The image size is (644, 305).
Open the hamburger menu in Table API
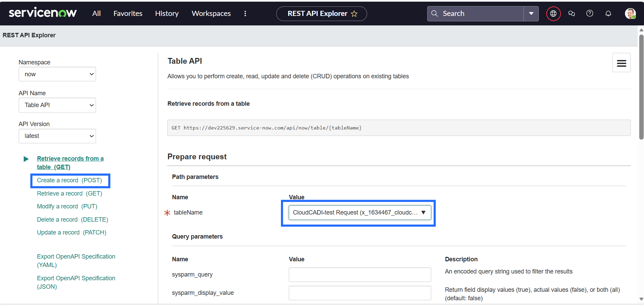621,63
